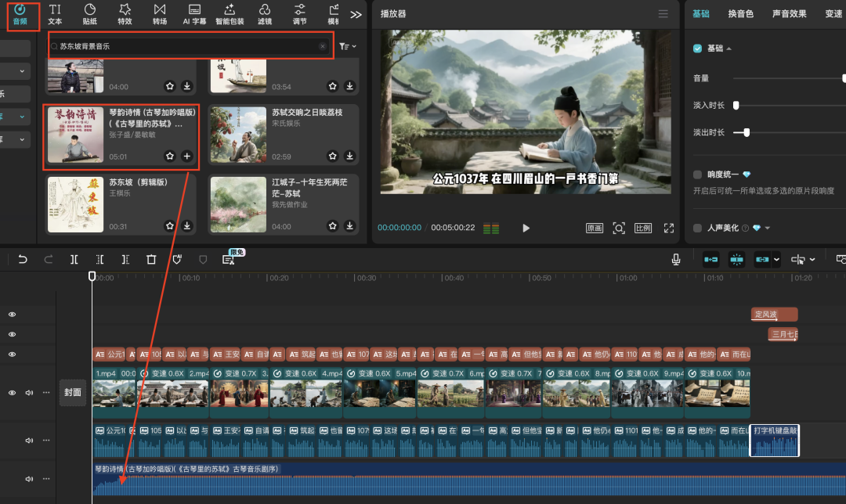Open the 滤镜 filters panel
The width and height of the screenshot is (846, 504).
(265, 13)
